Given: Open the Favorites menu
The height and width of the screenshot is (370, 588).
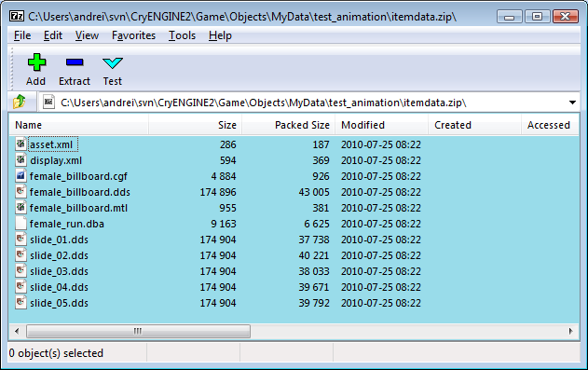Looking at the screenshot, I should point(133,35).
